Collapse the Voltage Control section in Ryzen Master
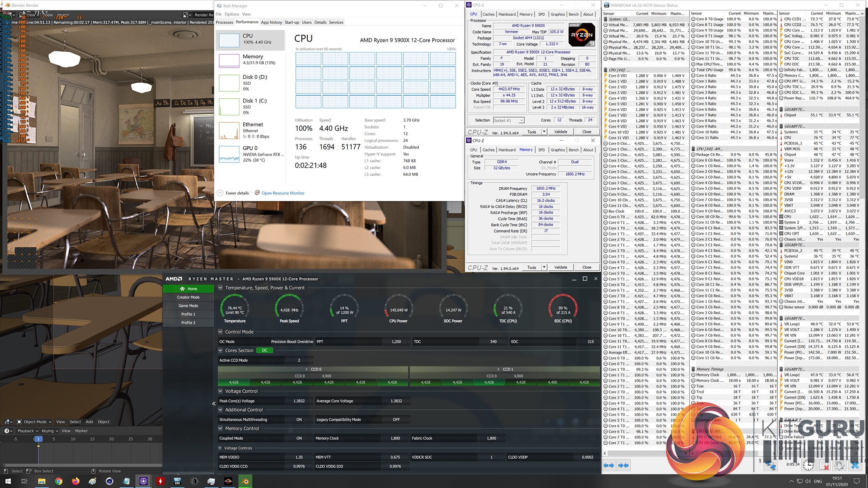 click(x=220, y=391)
